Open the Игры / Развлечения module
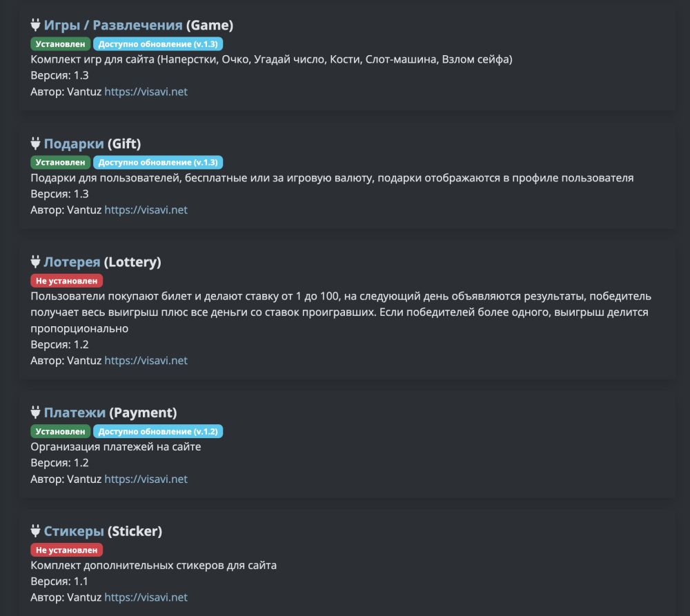The width and height of the screenshot is (690, 616). click(113, 26)
